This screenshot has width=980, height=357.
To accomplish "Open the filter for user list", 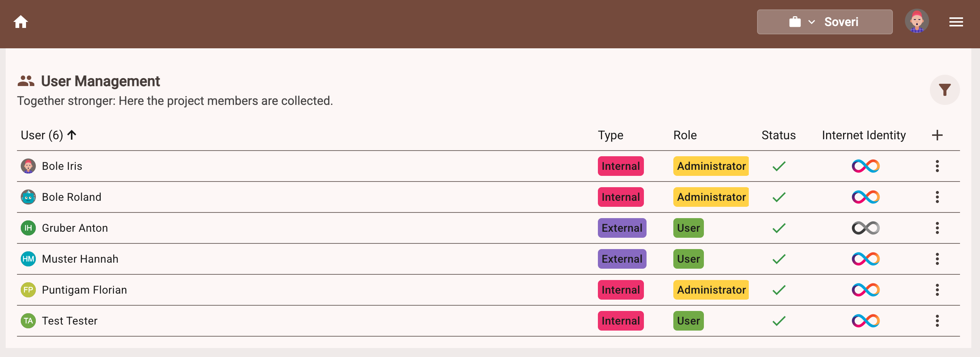I will point(944,90).
